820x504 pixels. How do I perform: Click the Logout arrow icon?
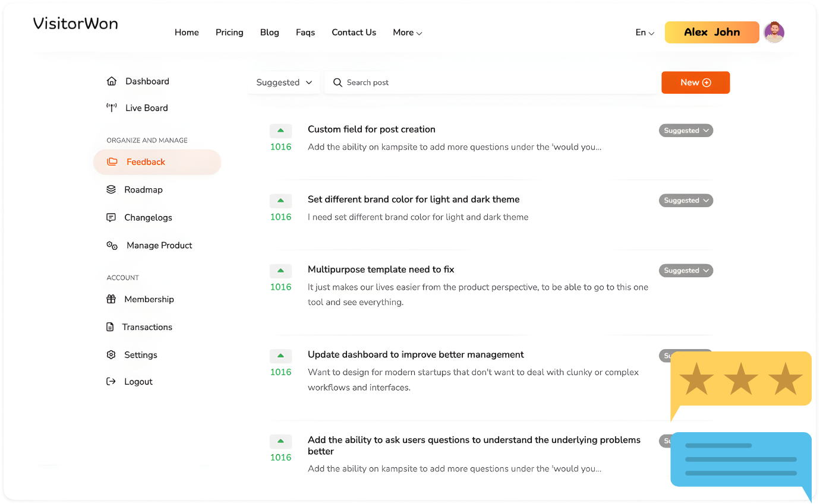click(x=111, y=382)
